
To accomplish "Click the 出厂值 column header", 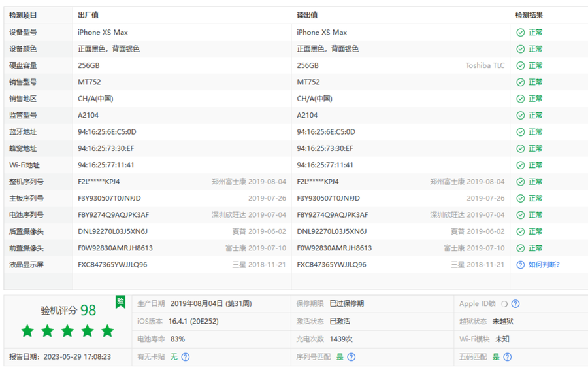I will 88,16.
